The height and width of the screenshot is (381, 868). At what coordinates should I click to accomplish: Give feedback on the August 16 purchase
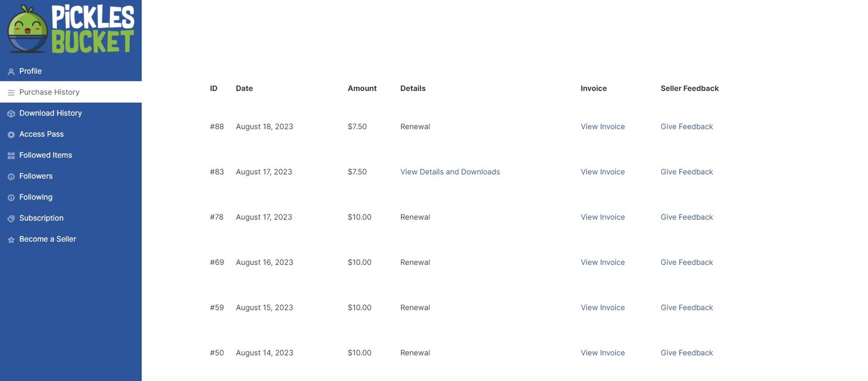[686, 262]
